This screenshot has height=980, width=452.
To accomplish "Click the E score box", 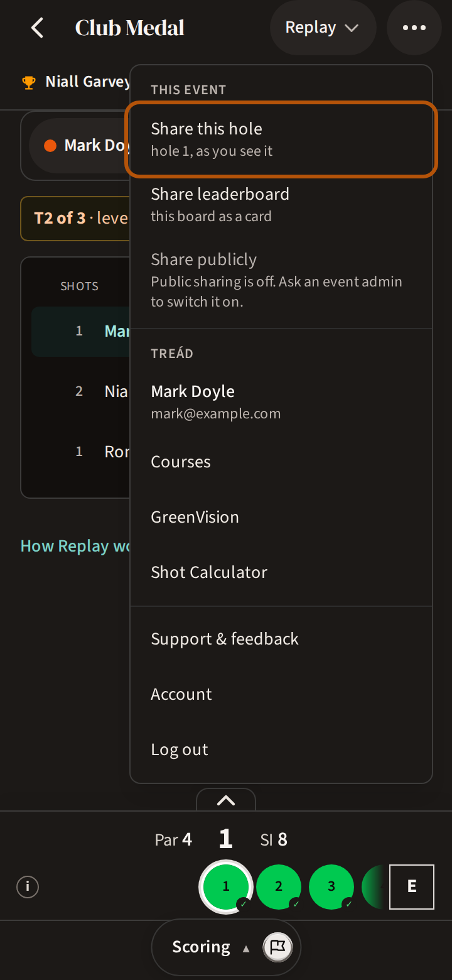I will point(412,886).
